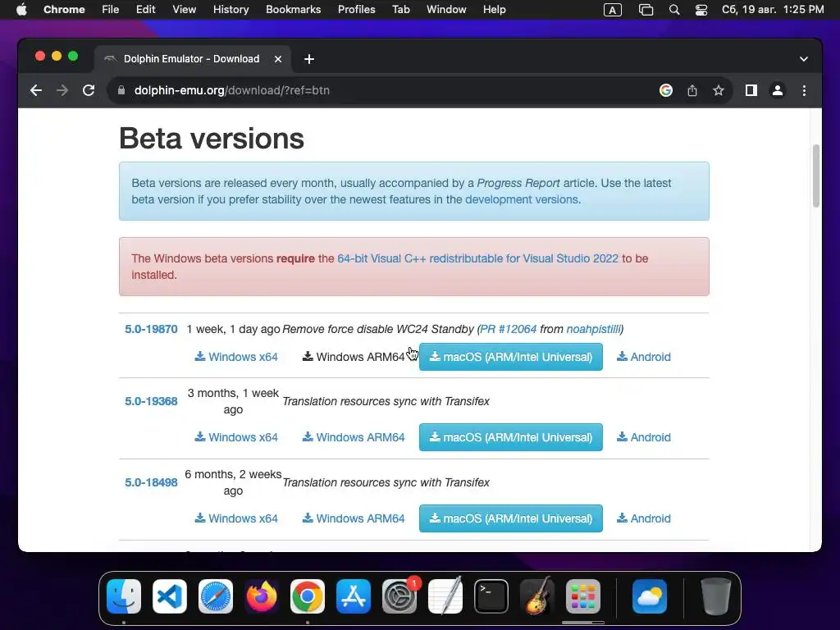Screen dimensions: 840x630
Task: Open version 5.0-19870 link
Action: 151,329
